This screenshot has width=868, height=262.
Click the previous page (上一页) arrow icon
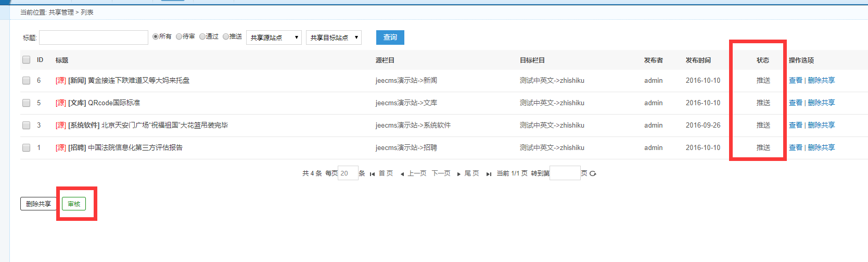coord(402,174)
